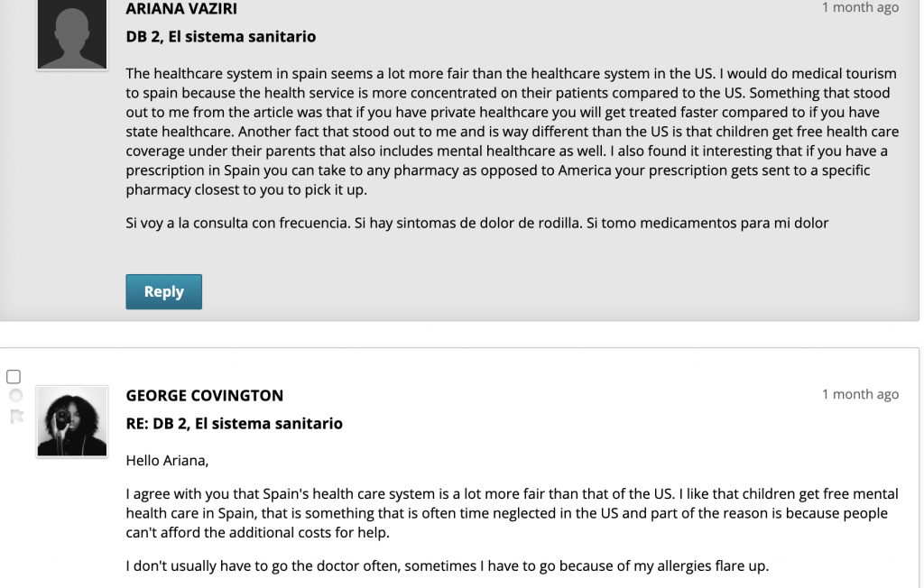Select the 'RE: DB 2, El sistema sanitario' title
This screenshot has width=924, height=588.
tap(234, 424)
